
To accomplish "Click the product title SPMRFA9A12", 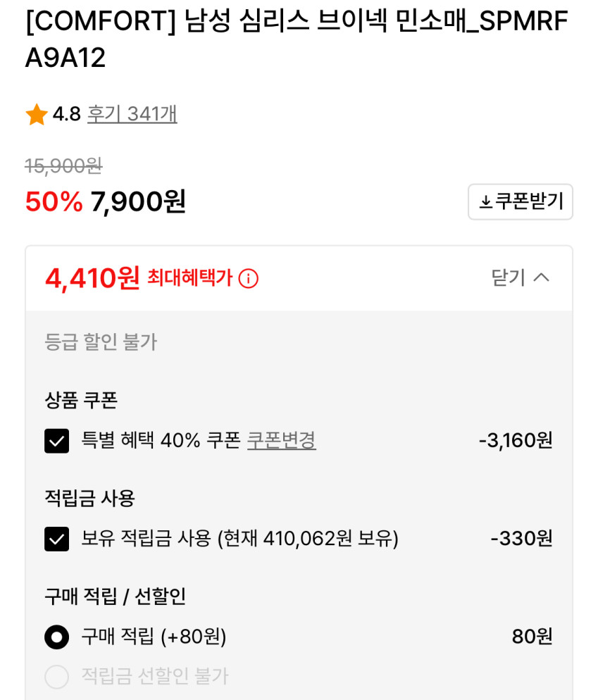I will pyautogui.click(x=296, y=39).
